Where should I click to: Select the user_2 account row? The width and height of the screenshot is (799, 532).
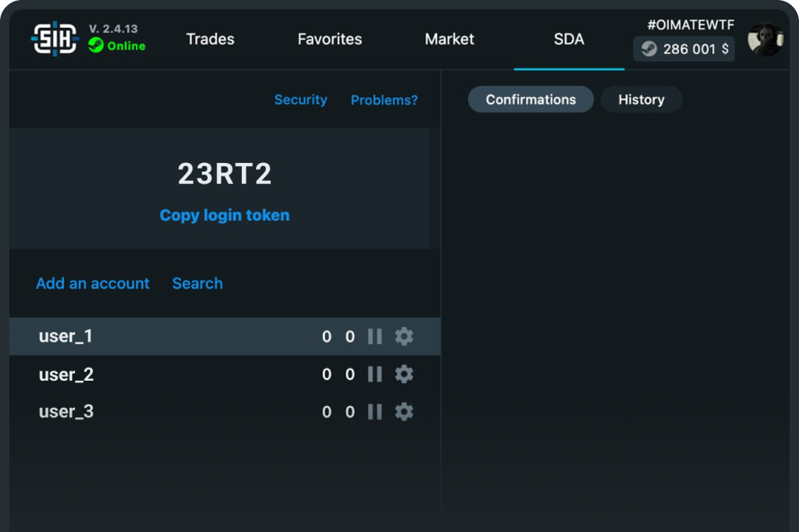[x=156, y=374]
